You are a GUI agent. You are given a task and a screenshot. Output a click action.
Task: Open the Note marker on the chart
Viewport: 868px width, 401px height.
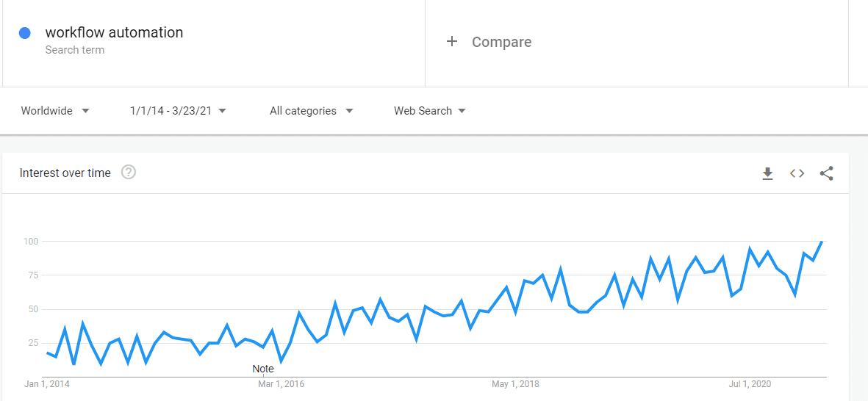(263, 369)
